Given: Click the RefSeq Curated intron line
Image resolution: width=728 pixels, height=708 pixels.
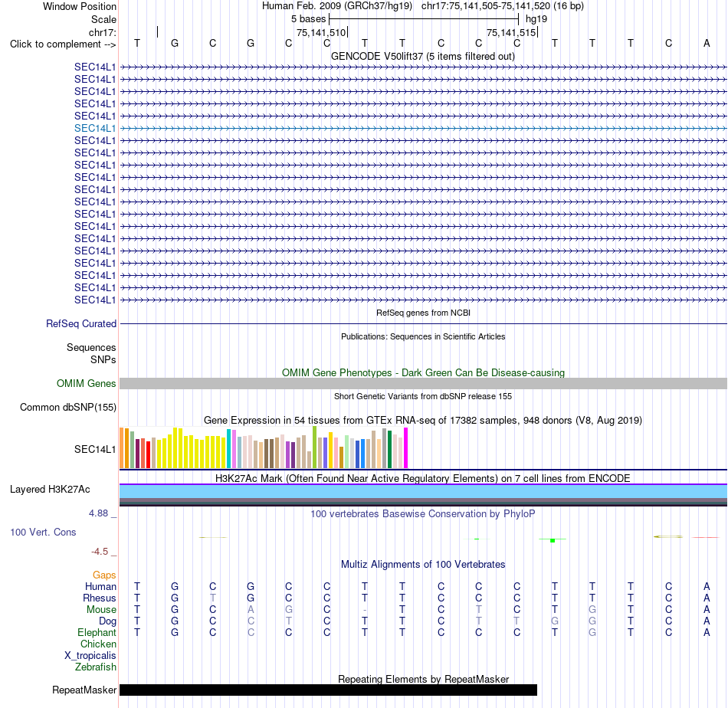Looking at the screenshot, I should click(423, 323).
